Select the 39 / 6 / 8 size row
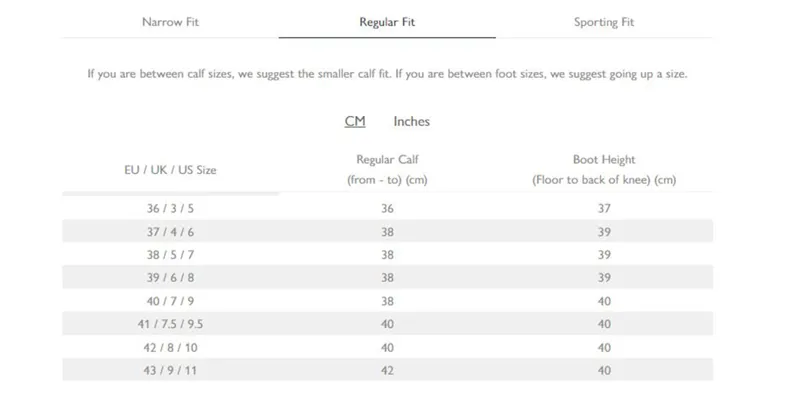Viewport: 800px width, 400px height. point(388,278)
